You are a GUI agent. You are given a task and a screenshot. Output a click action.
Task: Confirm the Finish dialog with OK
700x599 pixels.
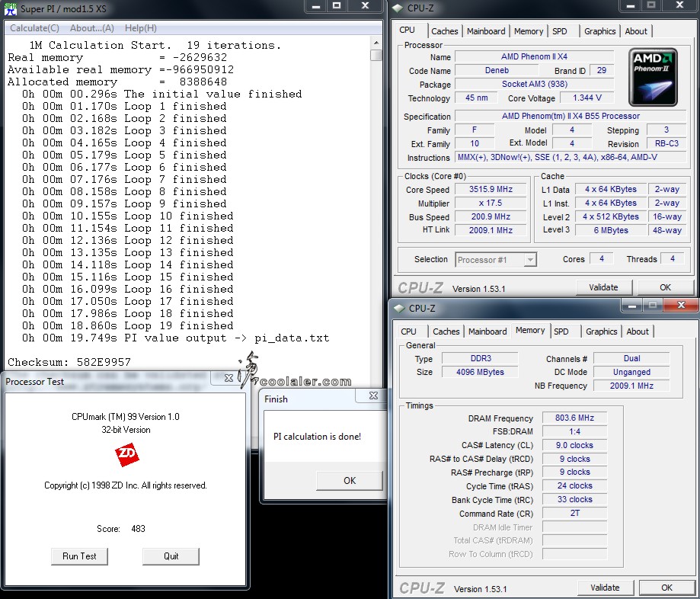click(x=350, y=481)
